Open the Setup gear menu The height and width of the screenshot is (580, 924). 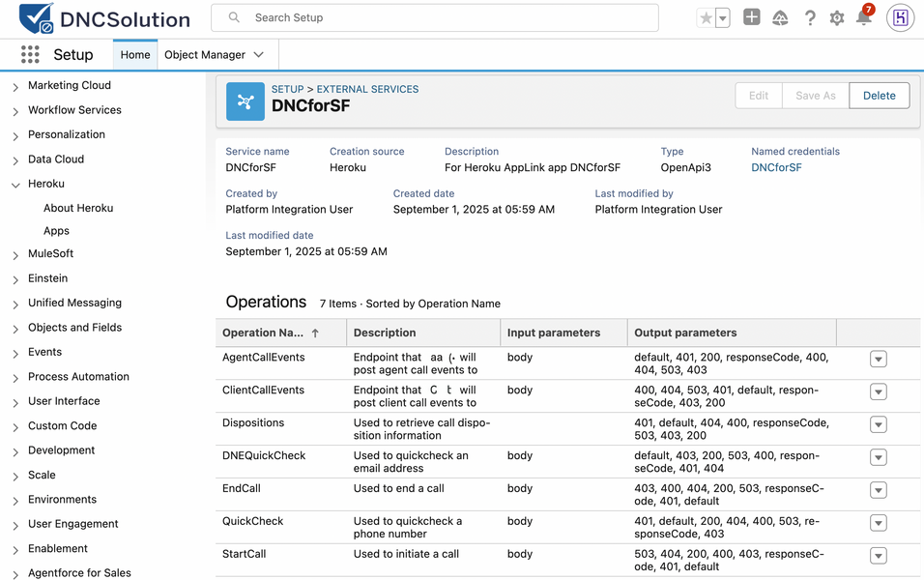coord(837,18)
